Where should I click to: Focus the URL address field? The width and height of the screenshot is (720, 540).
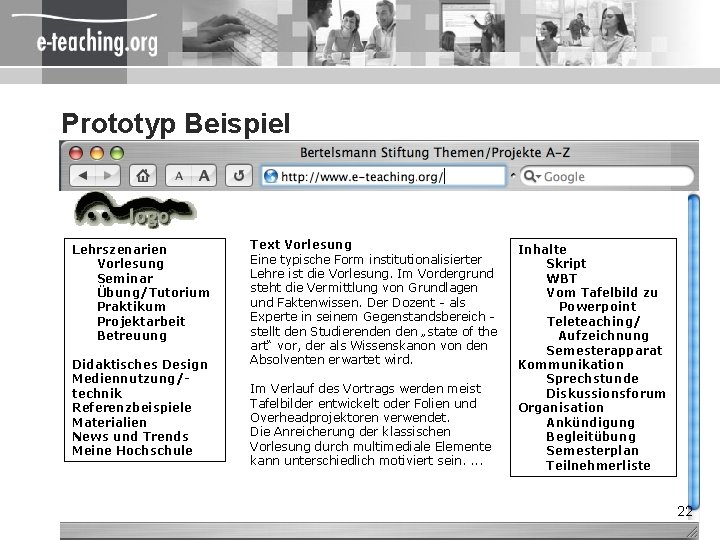(x=383, y=176)
